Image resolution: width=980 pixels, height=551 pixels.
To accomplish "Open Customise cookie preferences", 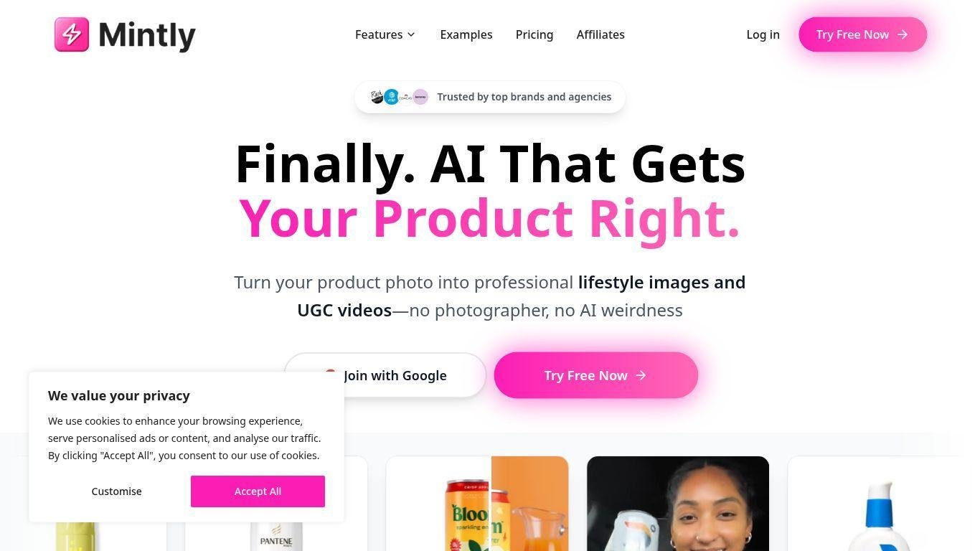I will [x=116, y=491].
